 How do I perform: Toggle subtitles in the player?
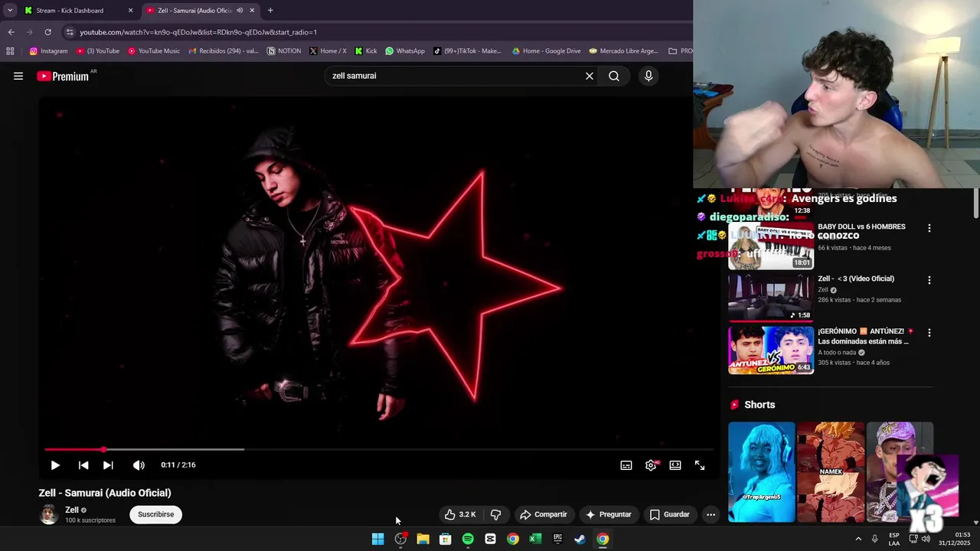[x=626, y=465]
